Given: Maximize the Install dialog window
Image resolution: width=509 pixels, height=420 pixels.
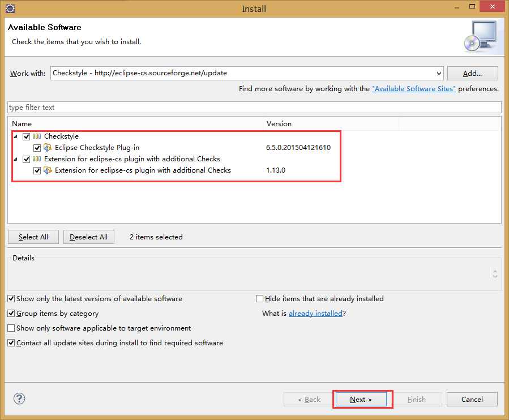Looking at the screenshot, I should (472, 7).
